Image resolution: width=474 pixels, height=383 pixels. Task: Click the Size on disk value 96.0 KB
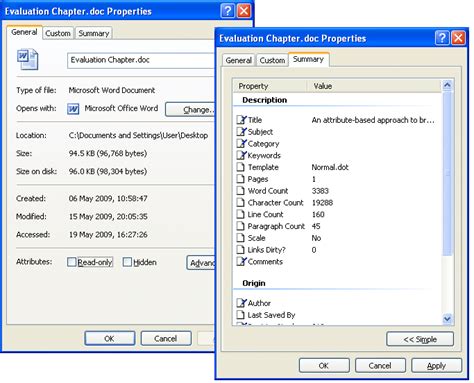coord(108,171)
